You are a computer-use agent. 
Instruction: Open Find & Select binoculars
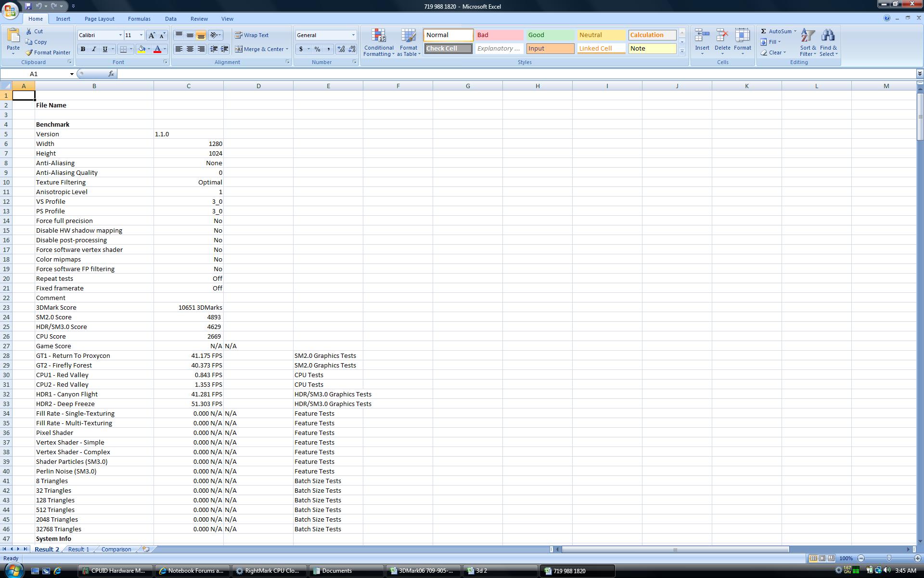pyautogui.click(x=829, y=42)
